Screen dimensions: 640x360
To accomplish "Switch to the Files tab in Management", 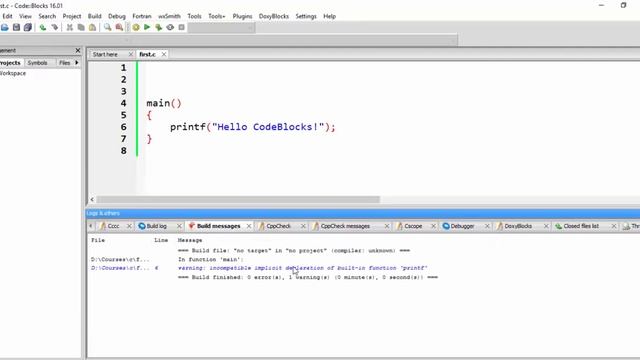I will point(64,63).
